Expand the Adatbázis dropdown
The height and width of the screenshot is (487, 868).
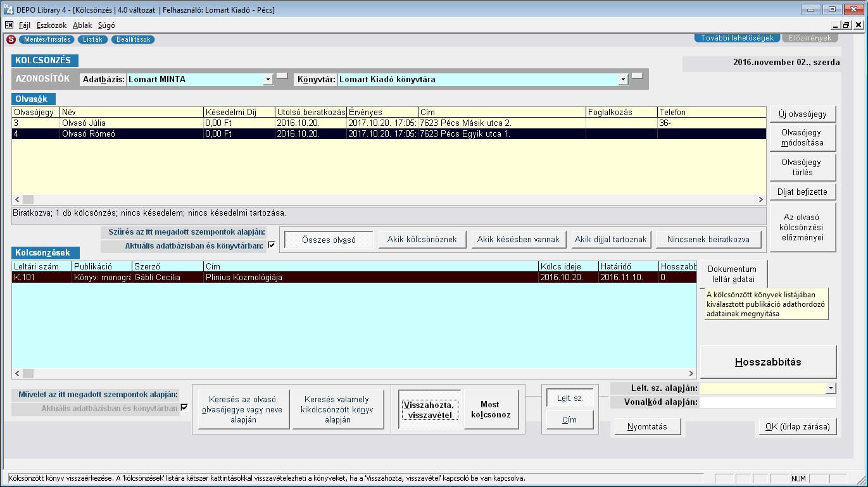[268, 80]
